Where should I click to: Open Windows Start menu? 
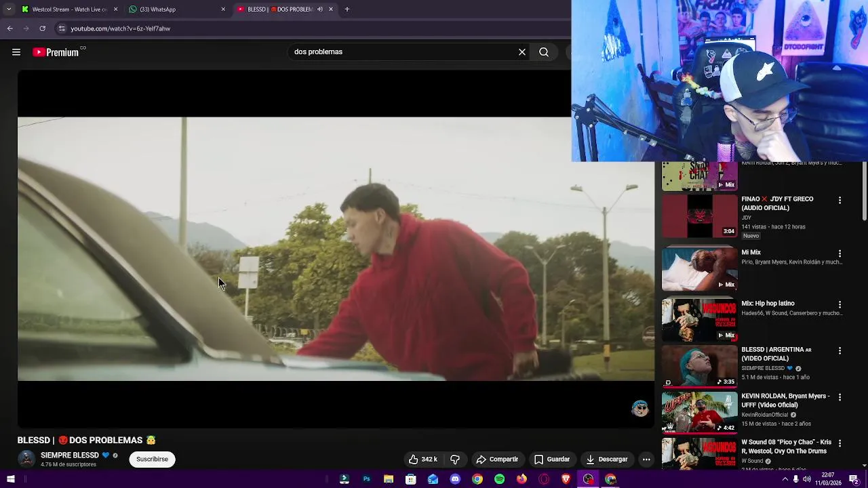point(10,479)
